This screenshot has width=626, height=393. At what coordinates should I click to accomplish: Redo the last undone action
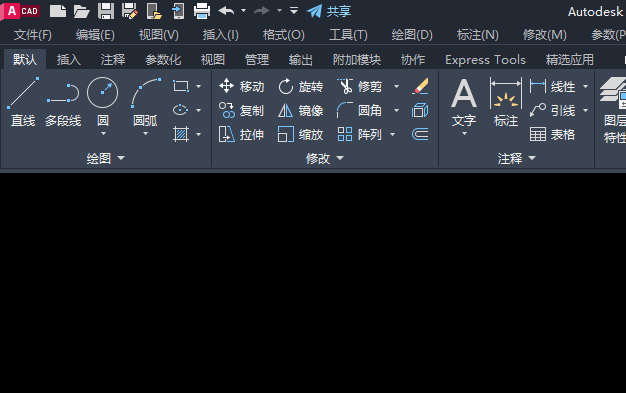coord(262,11)
